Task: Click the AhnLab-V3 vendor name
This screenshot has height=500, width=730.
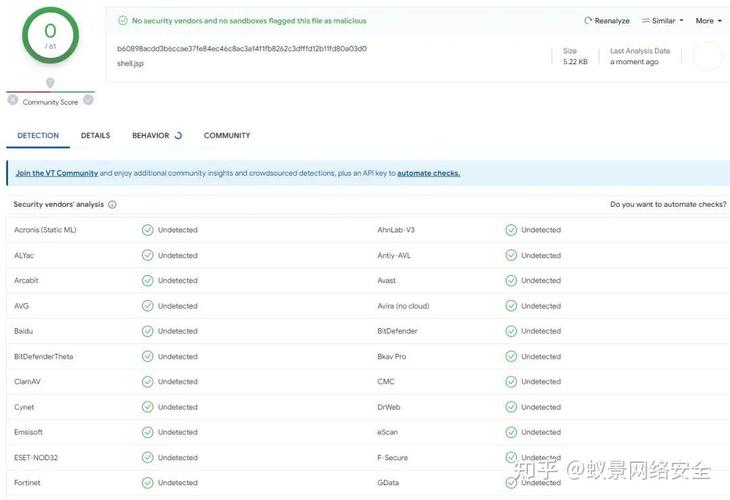Action: (396, 230)
